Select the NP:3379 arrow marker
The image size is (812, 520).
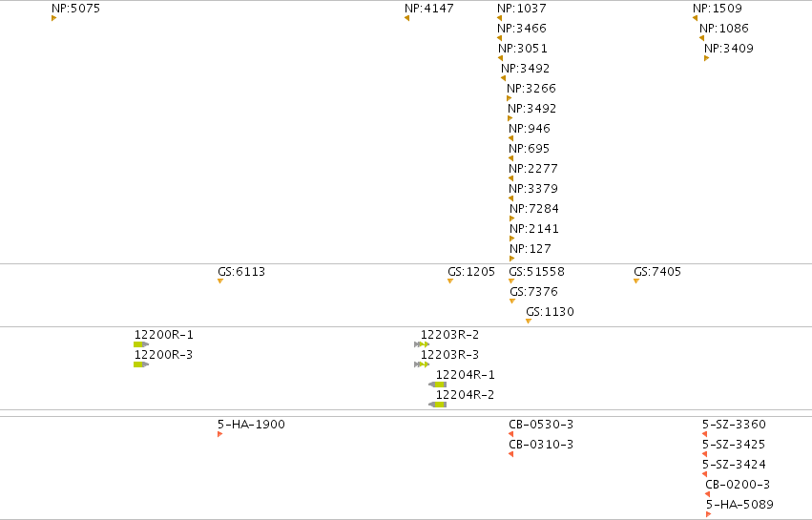[511, 198]
